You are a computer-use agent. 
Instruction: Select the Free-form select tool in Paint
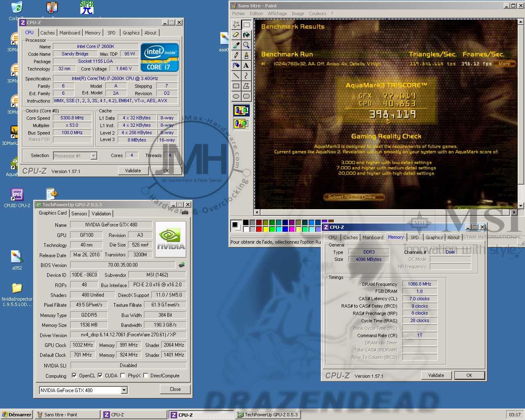click(236, 25)
